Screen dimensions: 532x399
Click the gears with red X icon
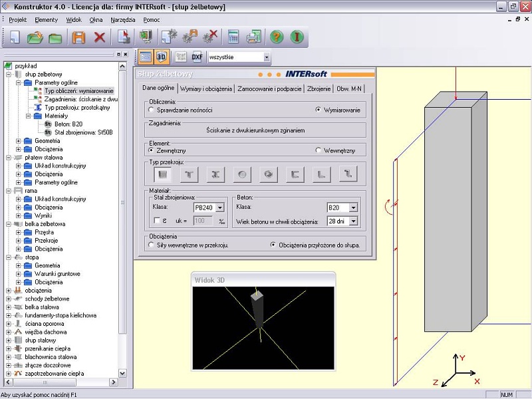point(210,37)
